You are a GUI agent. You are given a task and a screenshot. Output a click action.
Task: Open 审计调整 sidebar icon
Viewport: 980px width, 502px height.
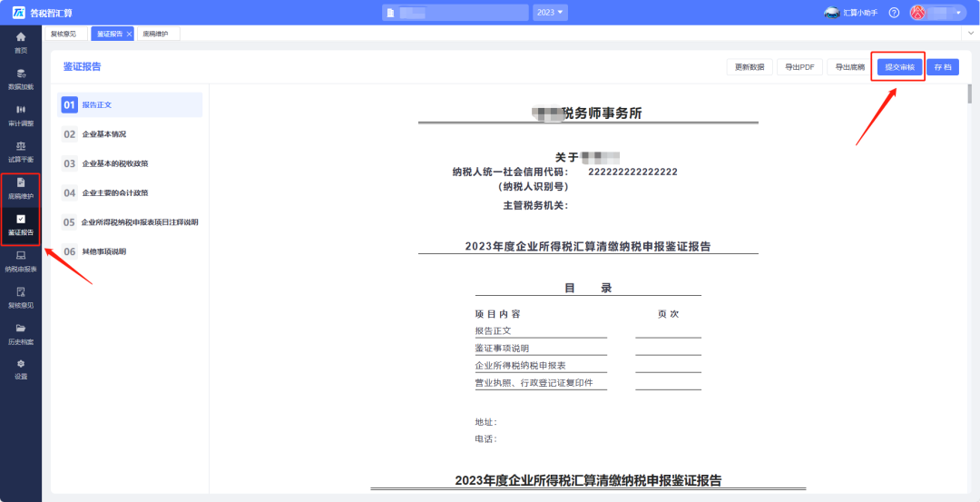(x=21, y=110)
